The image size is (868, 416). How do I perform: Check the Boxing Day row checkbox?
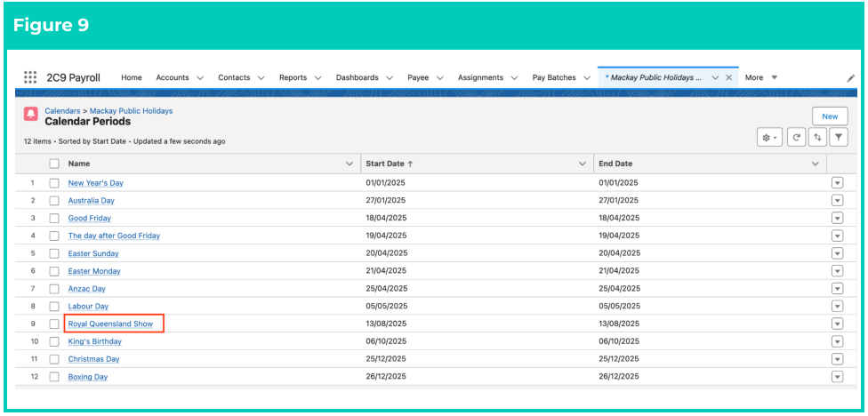53,377
